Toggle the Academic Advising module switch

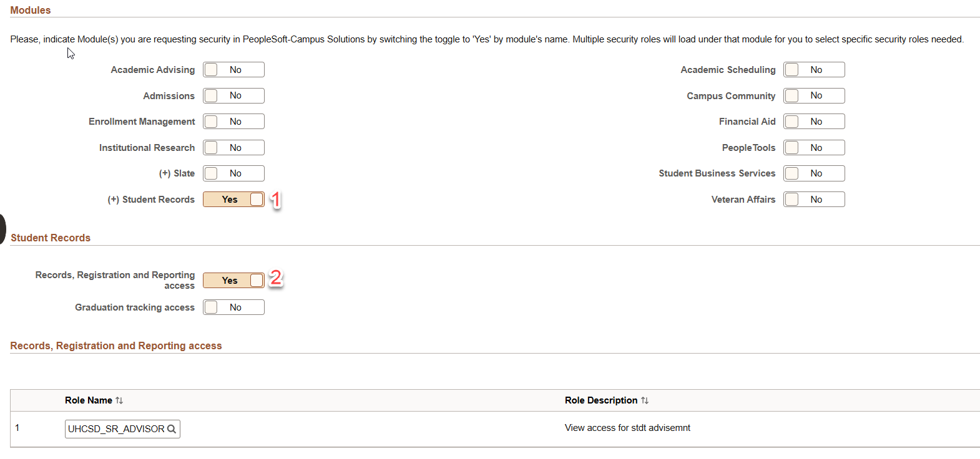click(x=233, y=70)
